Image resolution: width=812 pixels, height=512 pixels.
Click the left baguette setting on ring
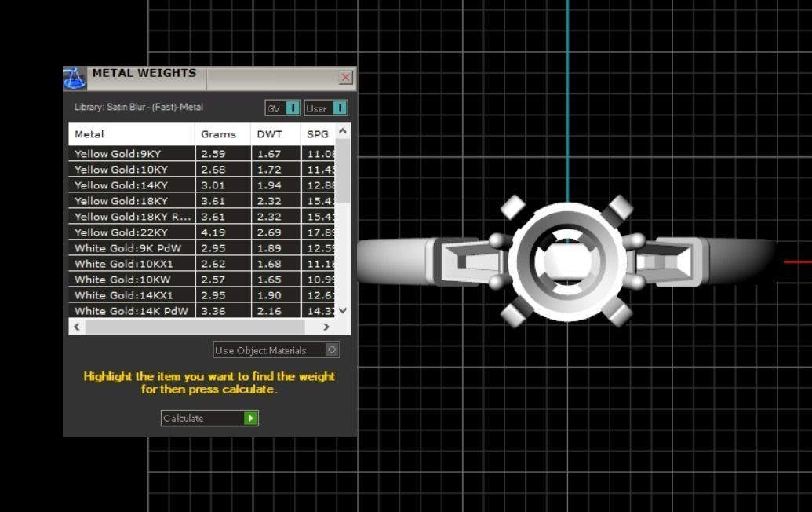pyautogui.click(x=468, y=261)
